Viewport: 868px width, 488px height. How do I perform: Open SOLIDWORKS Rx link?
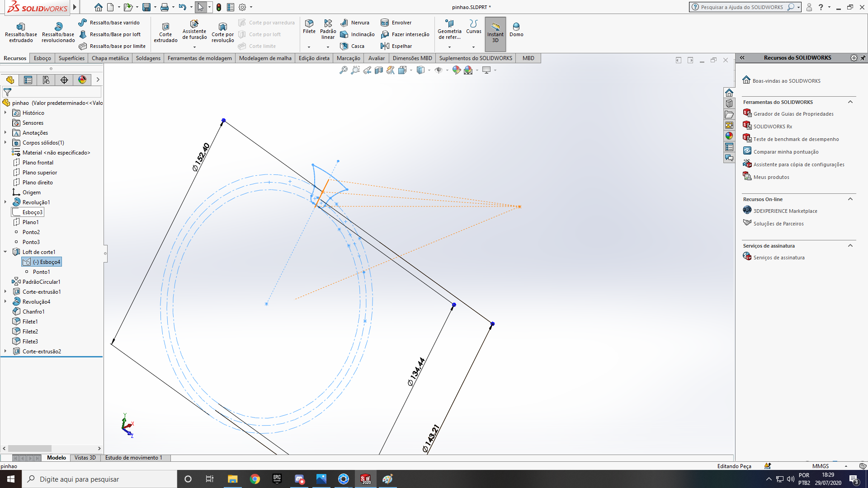pyautogui.click(x=773, y=127)
